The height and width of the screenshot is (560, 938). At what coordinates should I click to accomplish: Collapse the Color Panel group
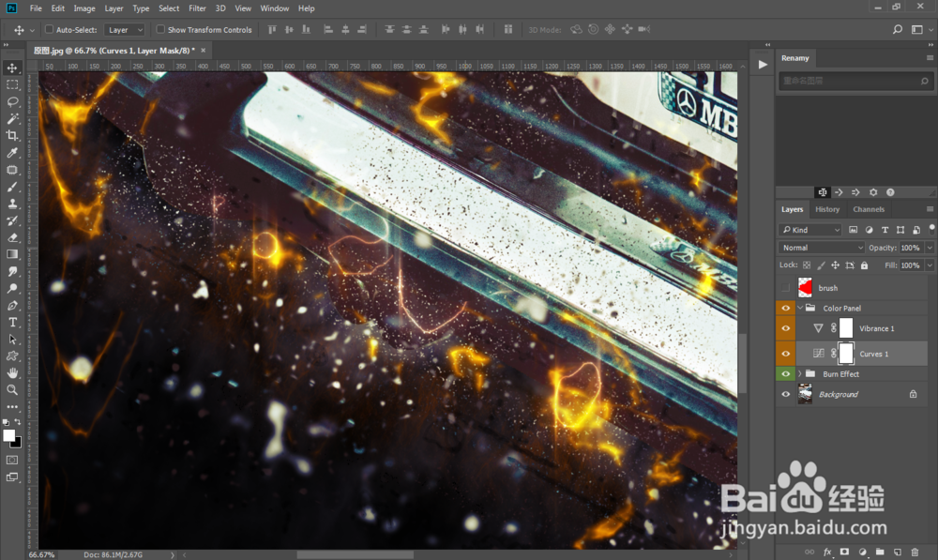coord(800,308)
